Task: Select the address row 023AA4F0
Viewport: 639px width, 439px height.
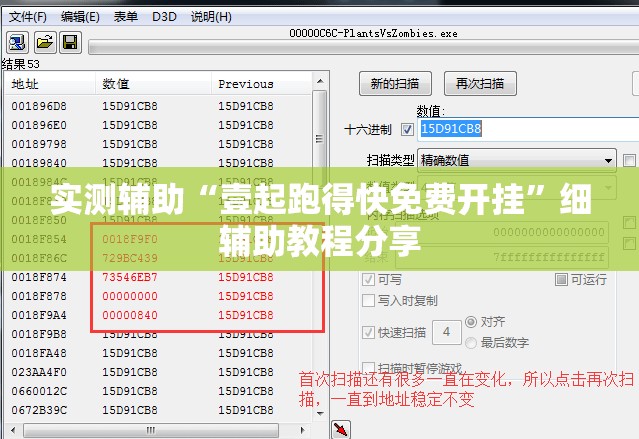Action: pos(158,372)
